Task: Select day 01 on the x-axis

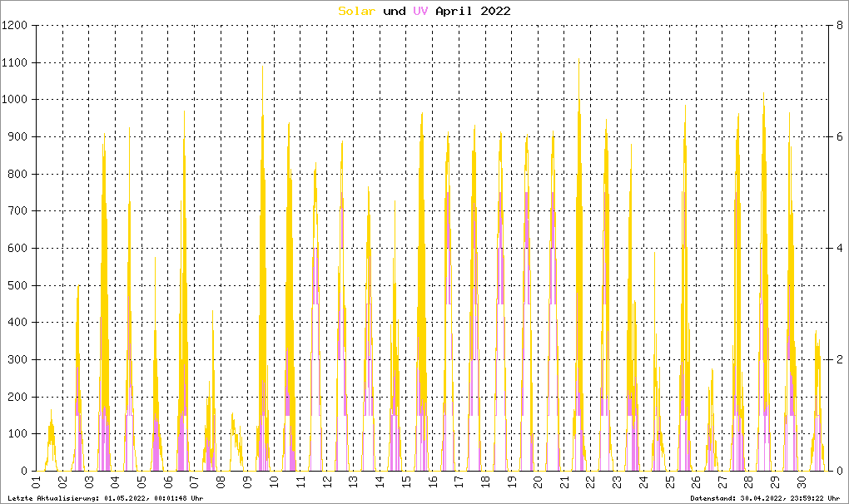Action: (x=36, y=482)
